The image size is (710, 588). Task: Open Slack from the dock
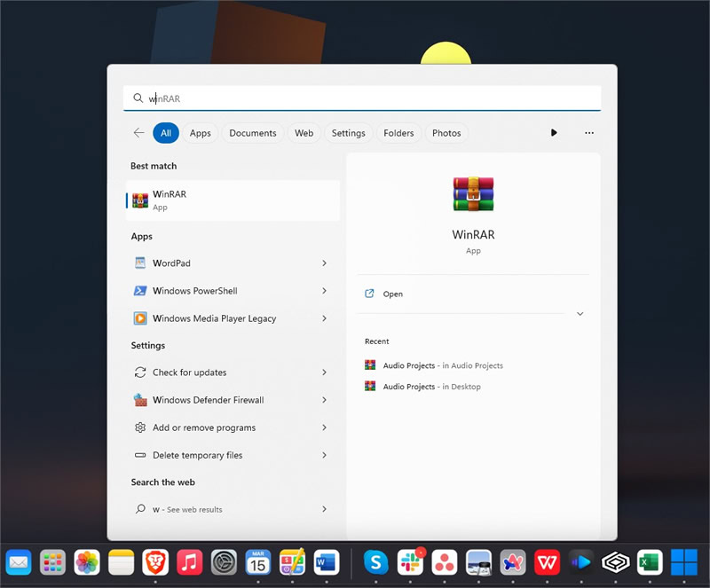pos(410,562)
